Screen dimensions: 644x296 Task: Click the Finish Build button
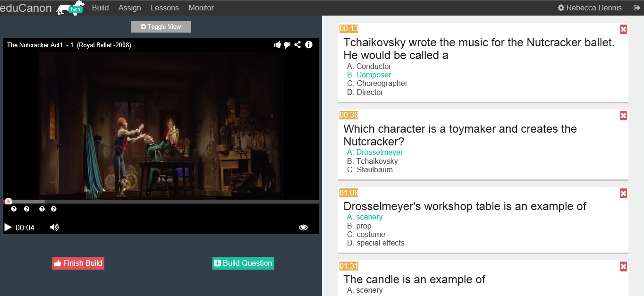pos(78,263)
